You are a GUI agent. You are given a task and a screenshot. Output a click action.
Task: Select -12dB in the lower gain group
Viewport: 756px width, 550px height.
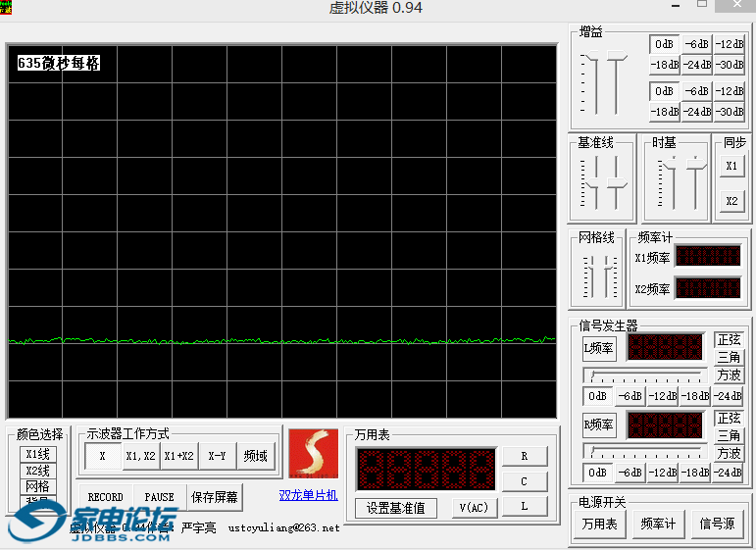pyautogui.click(x=729, y=91)
